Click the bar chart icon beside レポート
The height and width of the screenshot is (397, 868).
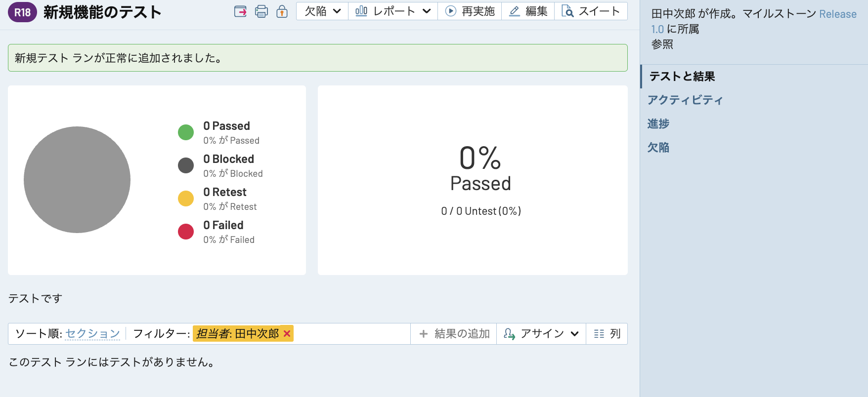pyautogui.click(x=361, y=11)
